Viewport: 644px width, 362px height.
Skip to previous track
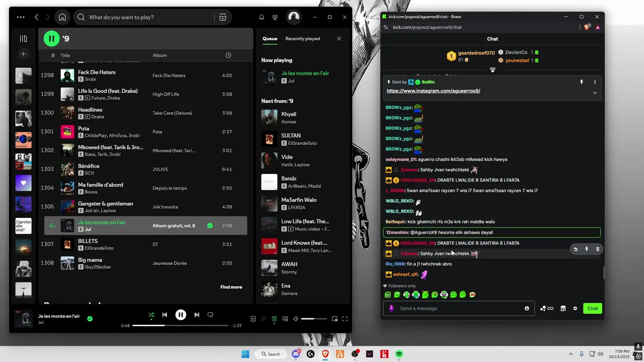click(165, 315)
